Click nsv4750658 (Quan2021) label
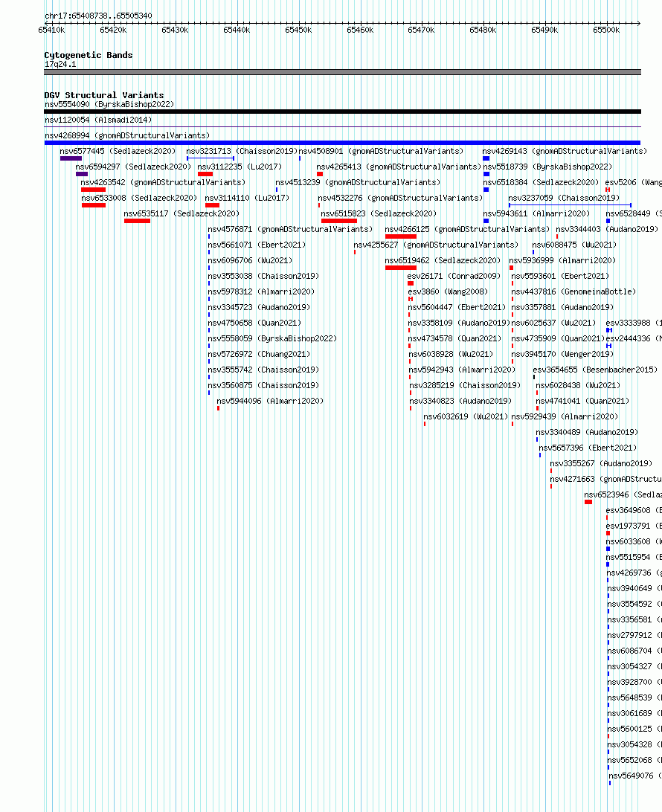The image size is (662, 812). click(254, 323)
